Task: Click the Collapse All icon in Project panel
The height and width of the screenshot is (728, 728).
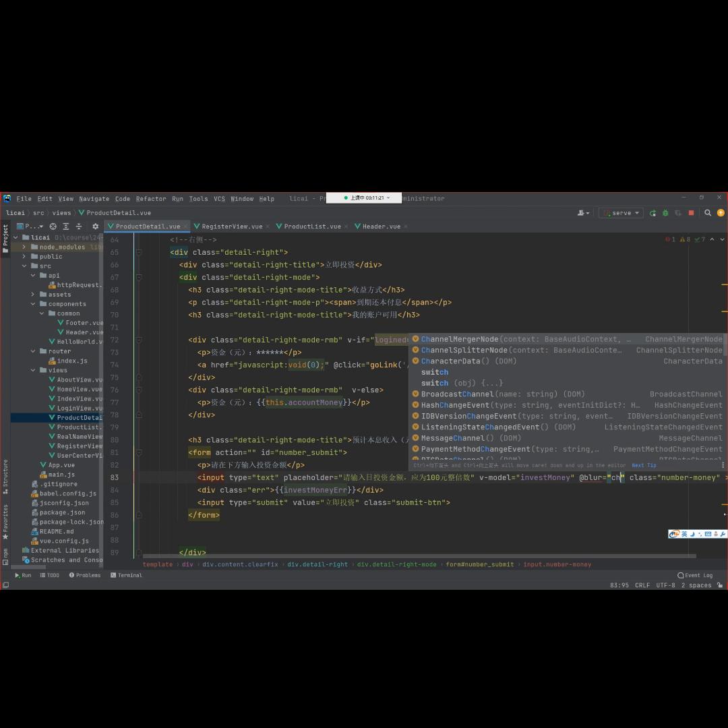Action: tap(78, 226)
